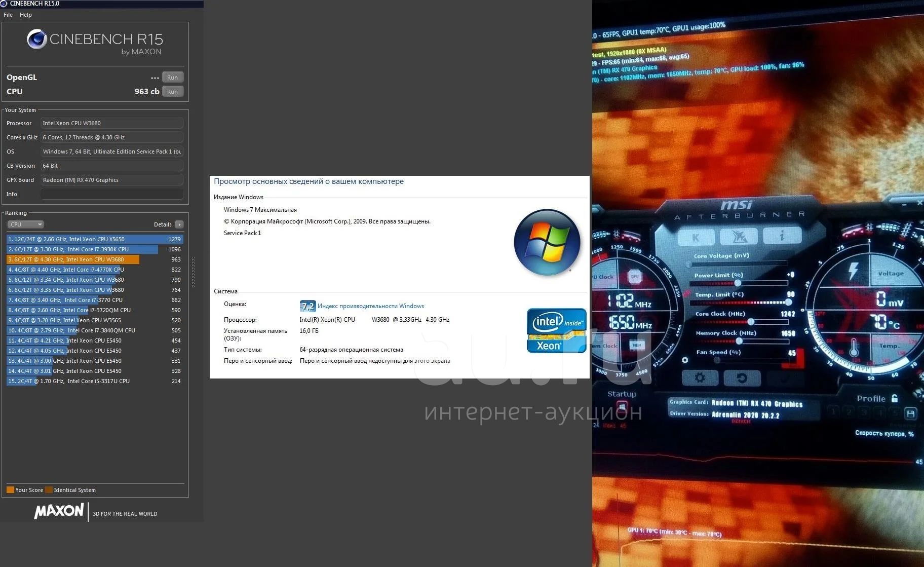The image size is (924, 567).
Task: Select ranking row 2 Core i7-3930K
Action: point(95,249)
